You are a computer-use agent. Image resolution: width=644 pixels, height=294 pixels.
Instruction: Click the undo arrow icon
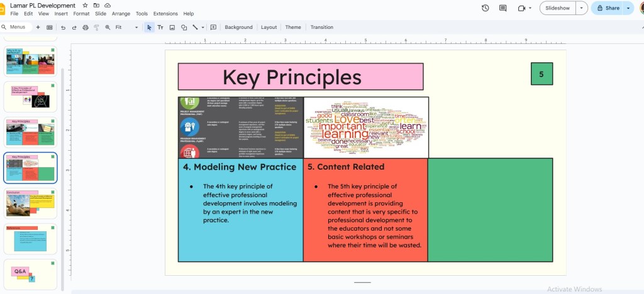click(63, 27)
